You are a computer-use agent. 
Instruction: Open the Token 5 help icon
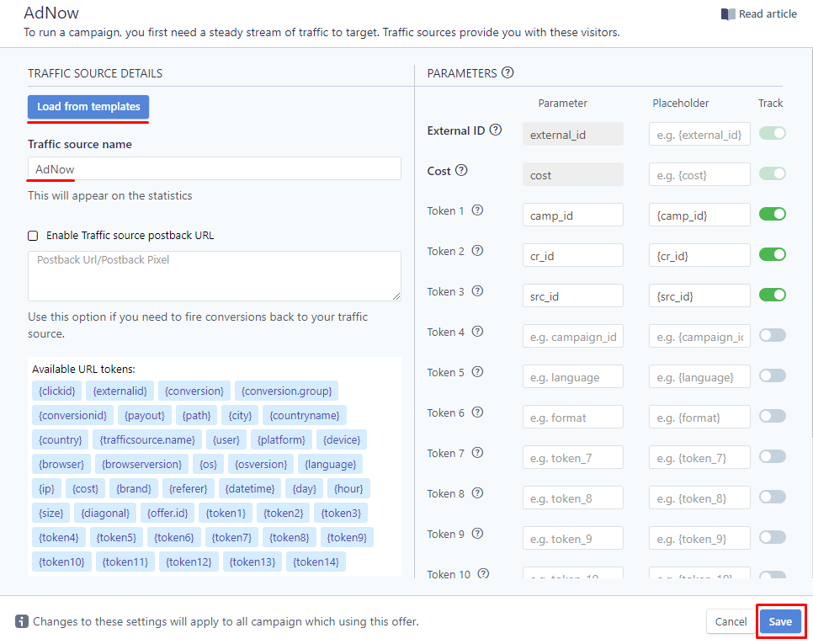click(477, 372)
